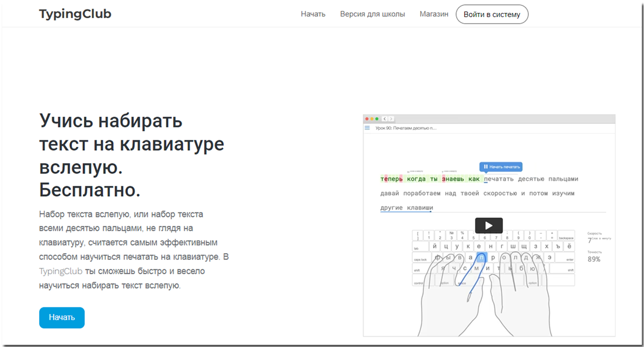Click the 89% accuracy indicator

click(x=594, y=260)
